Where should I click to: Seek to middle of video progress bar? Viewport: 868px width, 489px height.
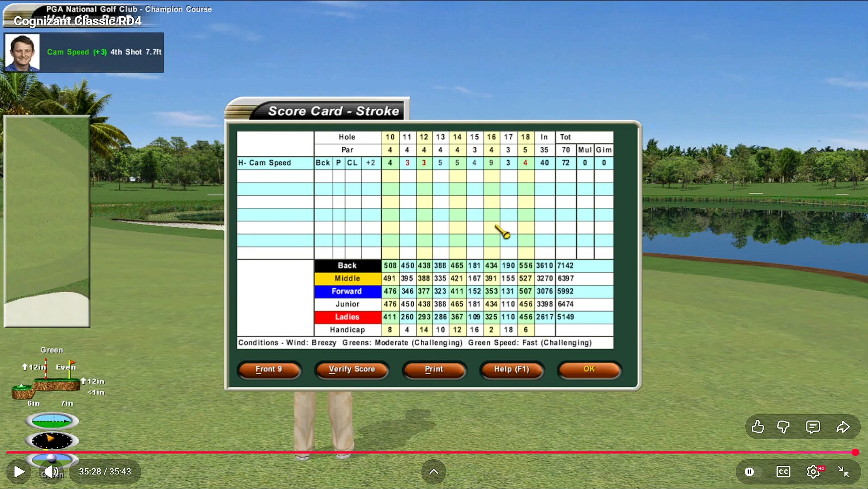[431, 452]
